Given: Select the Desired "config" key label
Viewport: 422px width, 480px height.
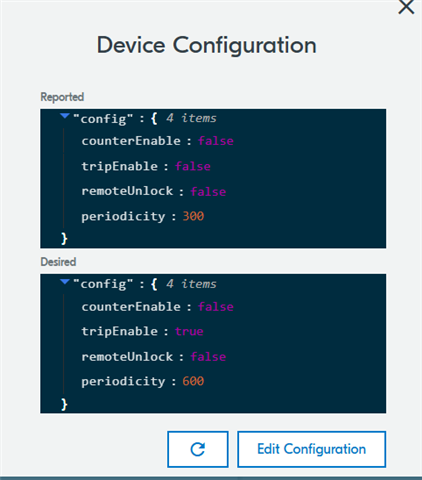Looking at the screenshot, I should click(103, 284).
